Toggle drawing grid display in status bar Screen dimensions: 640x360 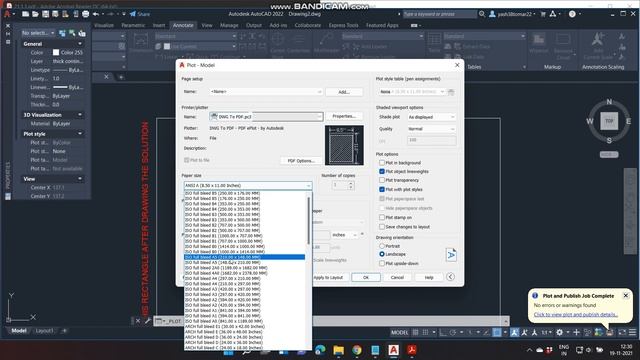(415, 332)
